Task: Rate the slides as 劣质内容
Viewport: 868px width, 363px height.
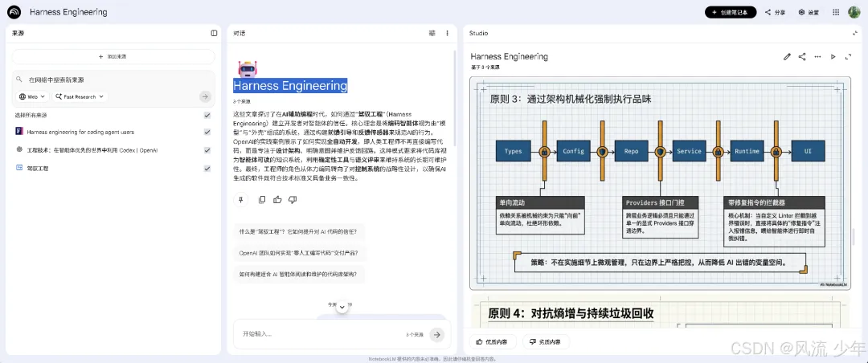Action: coord(545,342)
